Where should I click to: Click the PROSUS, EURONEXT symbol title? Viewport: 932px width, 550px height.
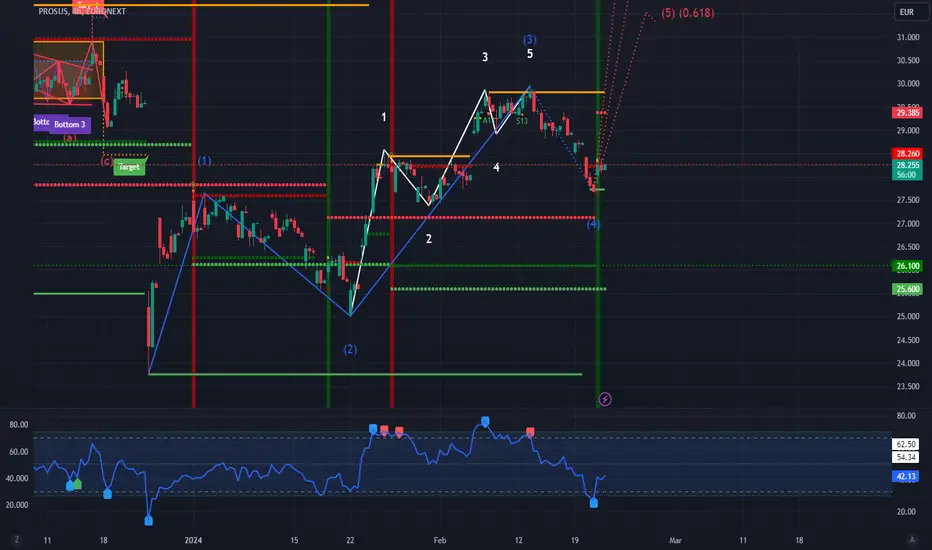click(82, 11)
